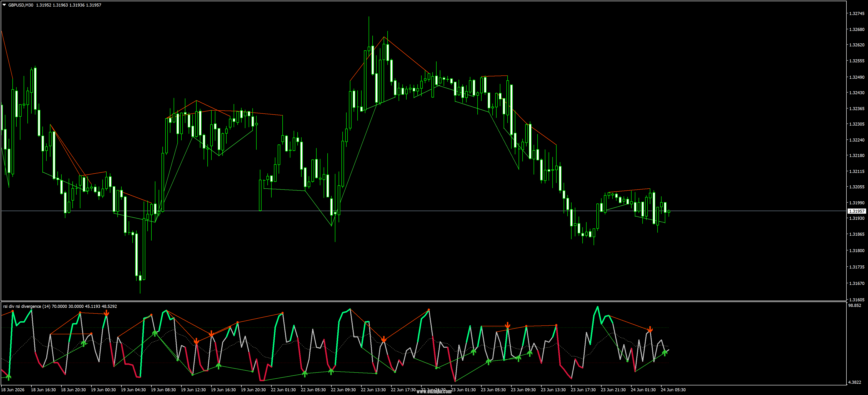Click the 19 Jun 04:30 time label
868x395 pixels.
click(133, 390)
